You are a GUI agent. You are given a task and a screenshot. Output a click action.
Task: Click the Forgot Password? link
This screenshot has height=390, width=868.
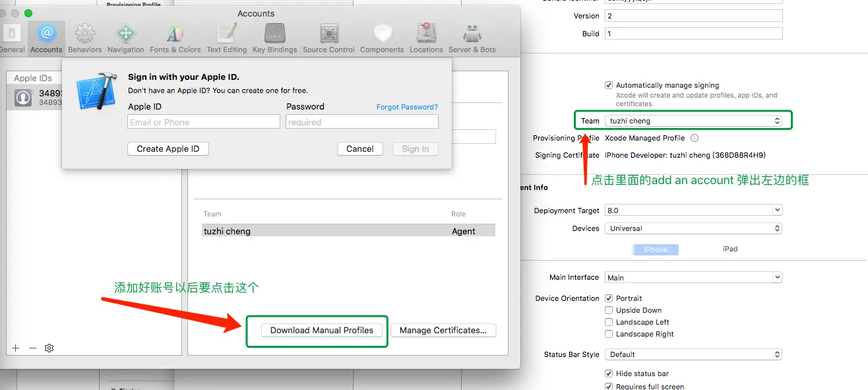click(407, 107)
